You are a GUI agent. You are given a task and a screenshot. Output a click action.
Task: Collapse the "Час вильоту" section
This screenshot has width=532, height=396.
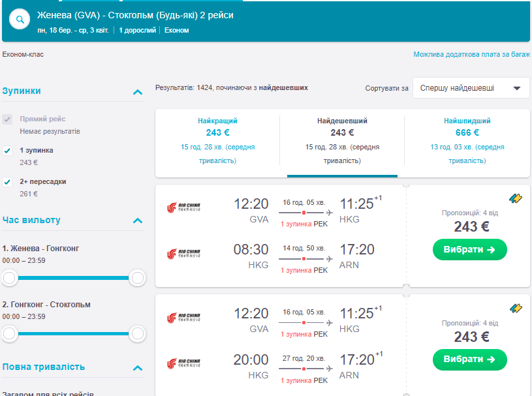pos(137,221)
